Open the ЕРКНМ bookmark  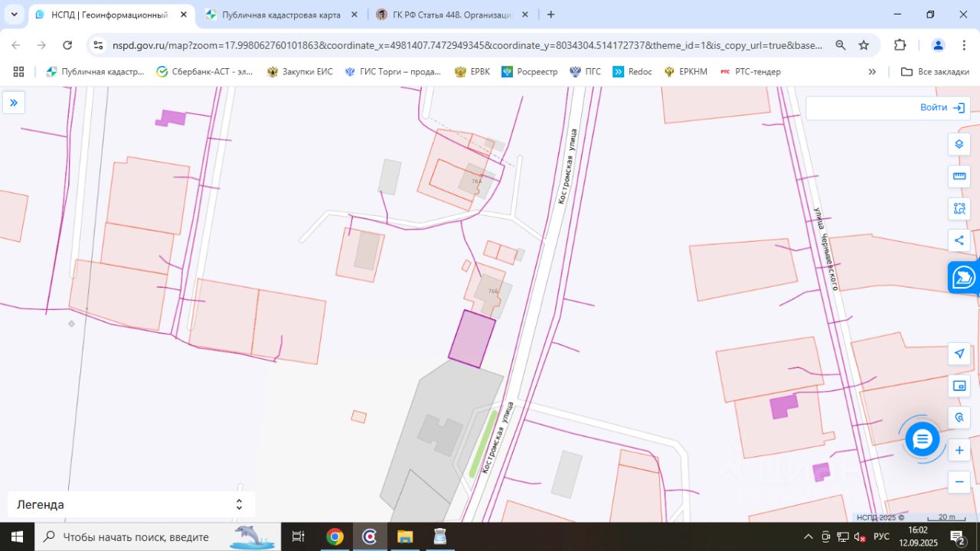coord(685,71)
